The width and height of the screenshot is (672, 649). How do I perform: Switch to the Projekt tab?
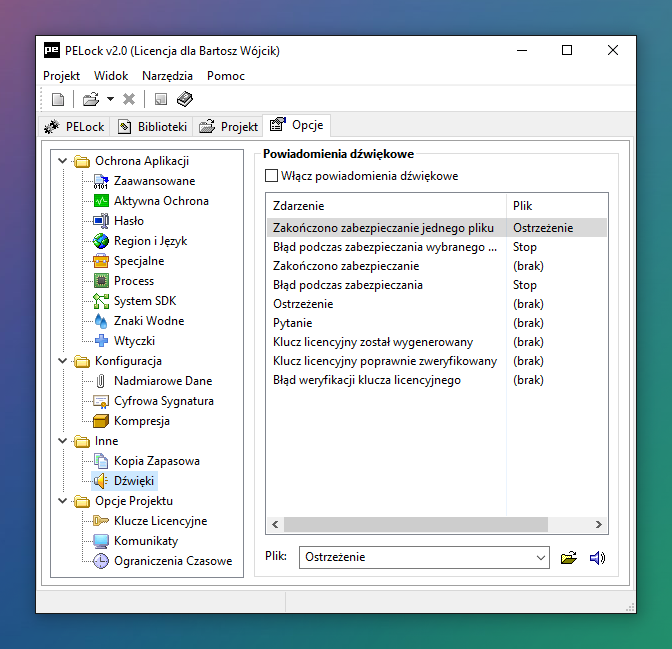[228, 127]
